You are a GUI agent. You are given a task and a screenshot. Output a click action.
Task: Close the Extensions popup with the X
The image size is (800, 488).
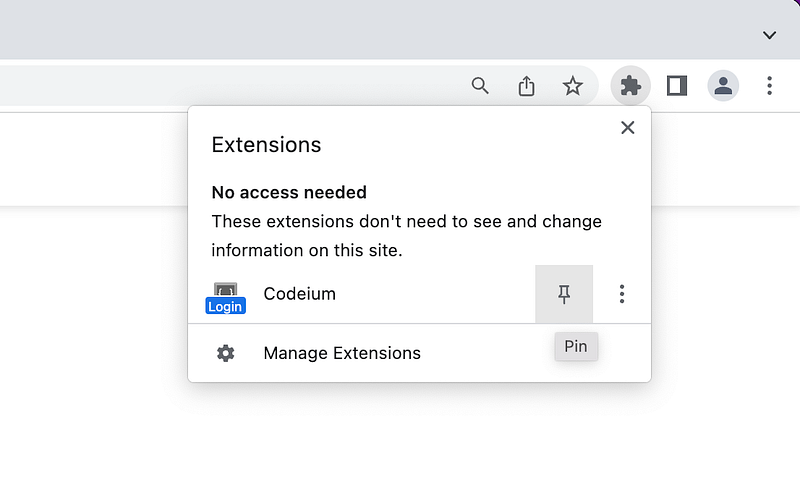628,128
